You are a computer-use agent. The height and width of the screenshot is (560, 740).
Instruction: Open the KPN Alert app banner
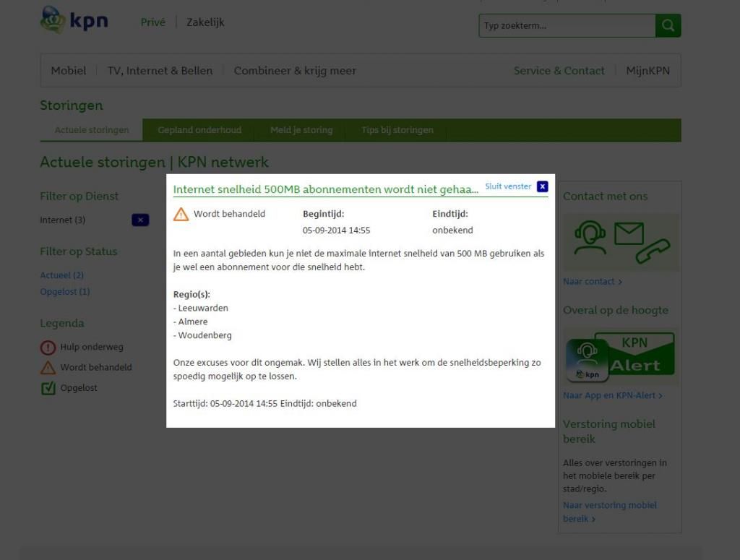tap(620, 357)
